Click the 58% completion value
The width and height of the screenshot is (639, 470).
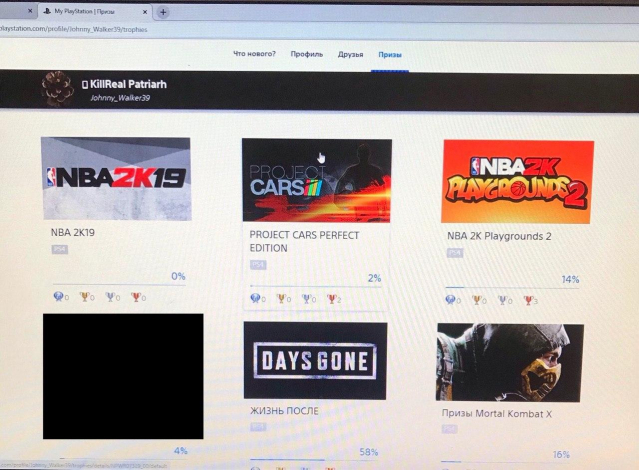click(369, 452)
